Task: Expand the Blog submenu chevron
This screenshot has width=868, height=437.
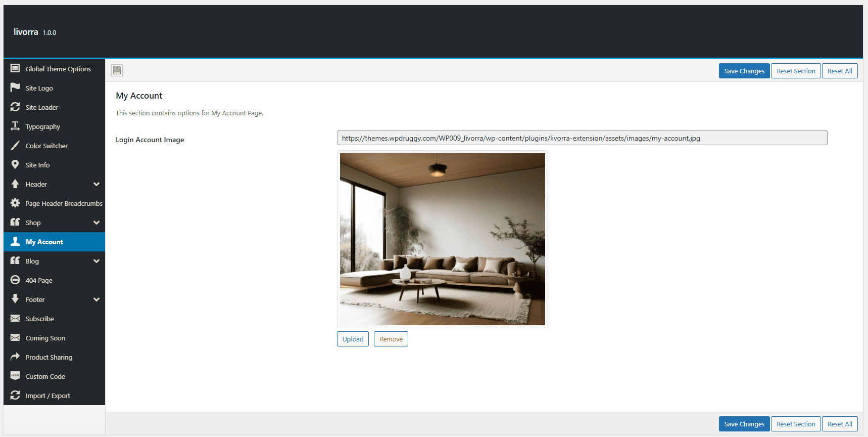Action: 97,261
